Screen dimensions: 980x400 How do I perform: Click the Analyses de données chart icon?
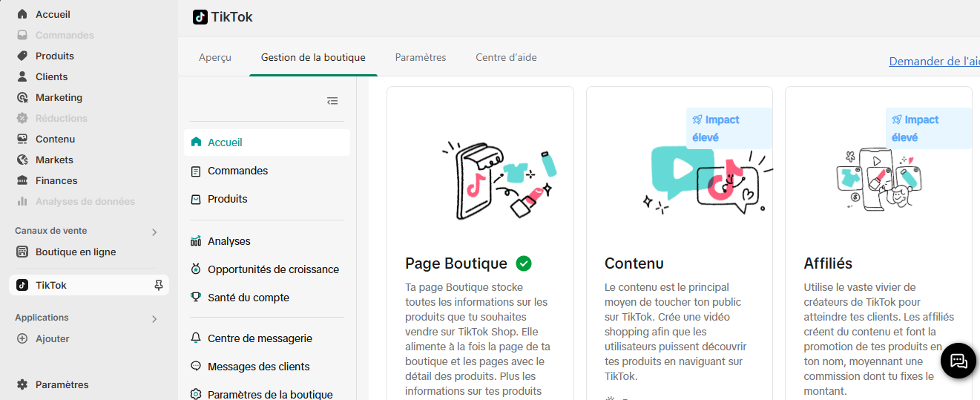click(22, 201)
